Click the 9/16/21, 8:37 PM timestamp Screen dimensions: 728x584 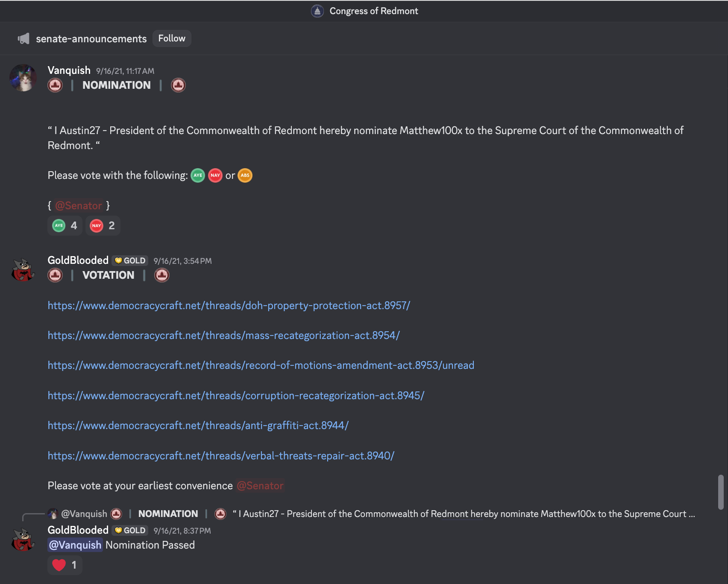point(182,531)
